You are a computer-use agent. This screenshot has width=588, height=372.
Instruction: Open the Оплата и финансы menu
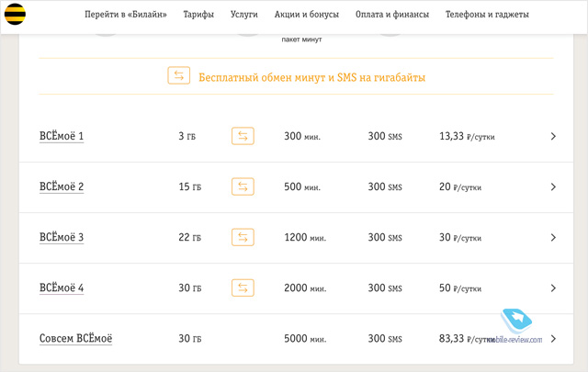(x=392, y=15)
